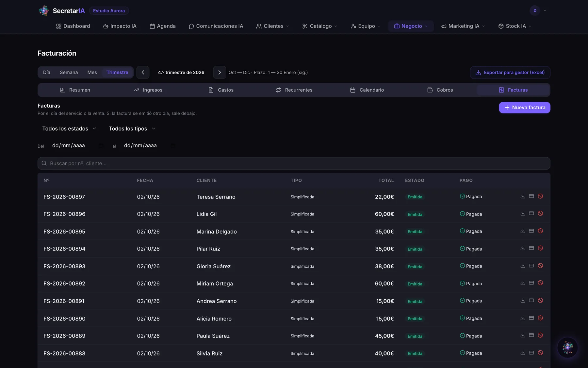Focus the Buscar por nº, cliente field
This screenshot has width=588, height=368.
coord(294,163)
